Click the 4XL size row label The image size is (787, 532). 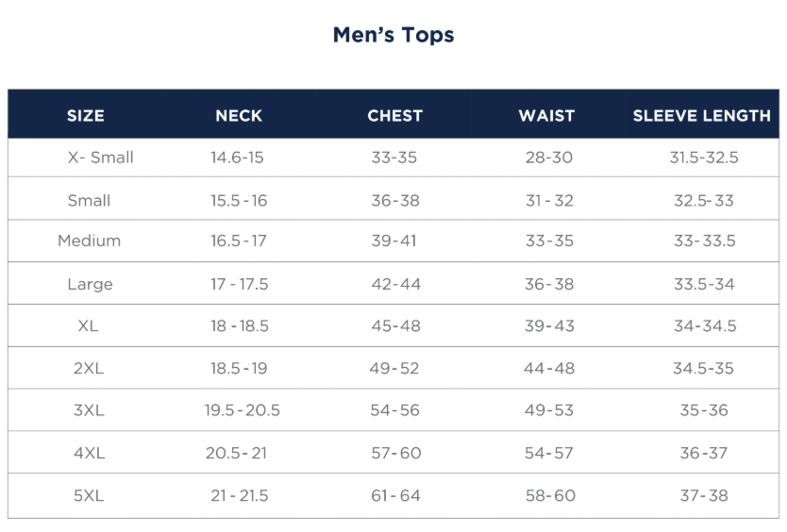[x=89, y=453]
